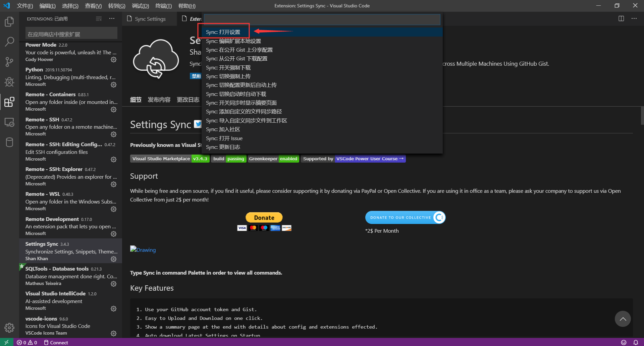Click the PayPal Donate button

point(264,217)
